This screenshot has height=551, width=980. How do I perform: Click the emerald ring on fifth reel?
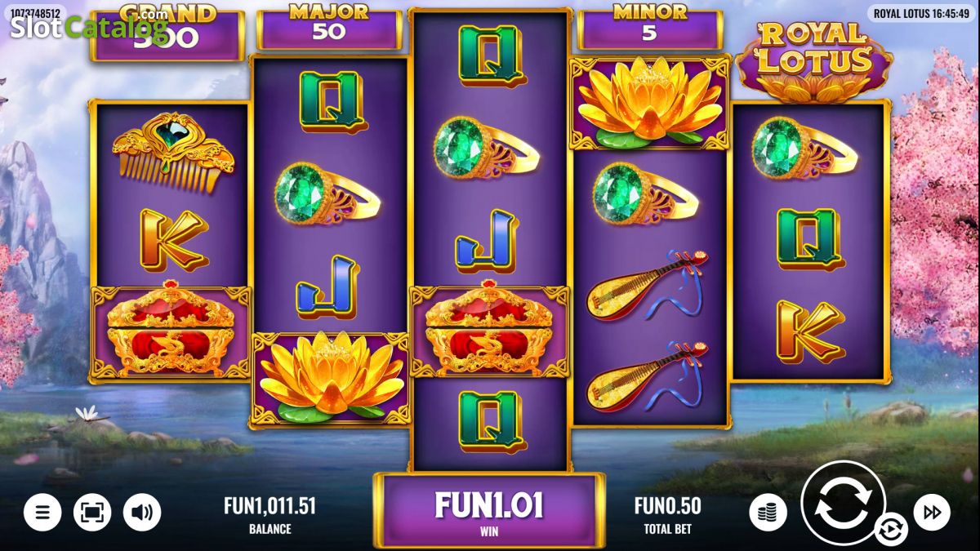[804, 149]
